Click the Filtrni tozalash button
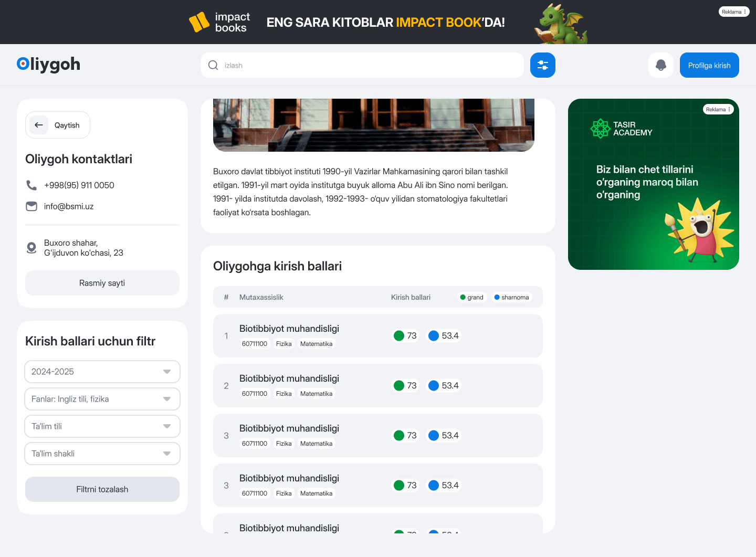Image resolution: width=756 pixels, height=557 pixels. click(x=102, y=489)
